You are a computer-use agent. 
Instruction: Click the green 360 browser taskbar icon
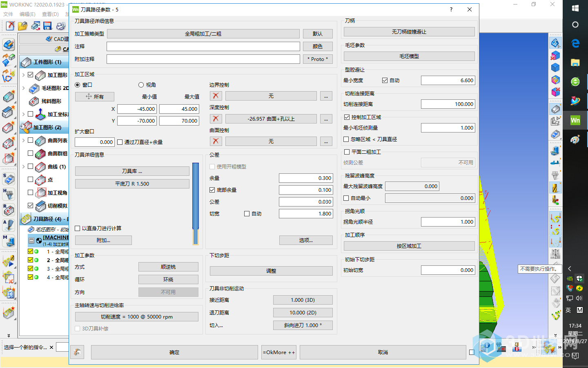click(x=575, y=81)
